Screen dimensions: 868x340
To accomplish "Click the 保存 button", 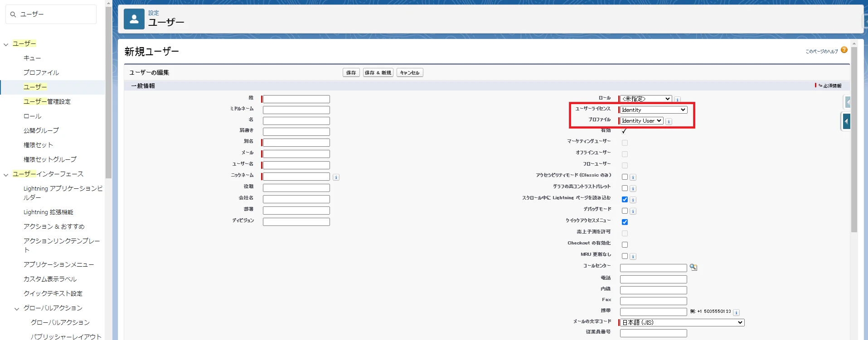I will (x=351, y=72).
